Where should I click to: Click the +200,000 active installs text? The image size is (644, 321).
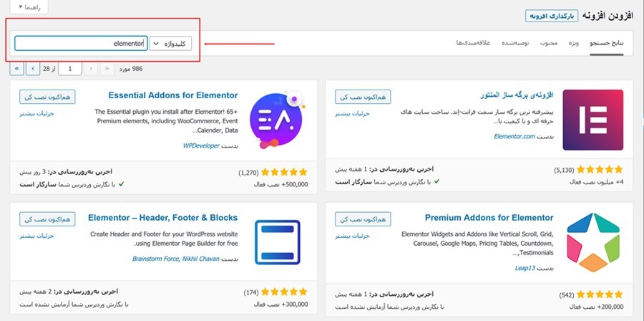click(x=597, y=307)
